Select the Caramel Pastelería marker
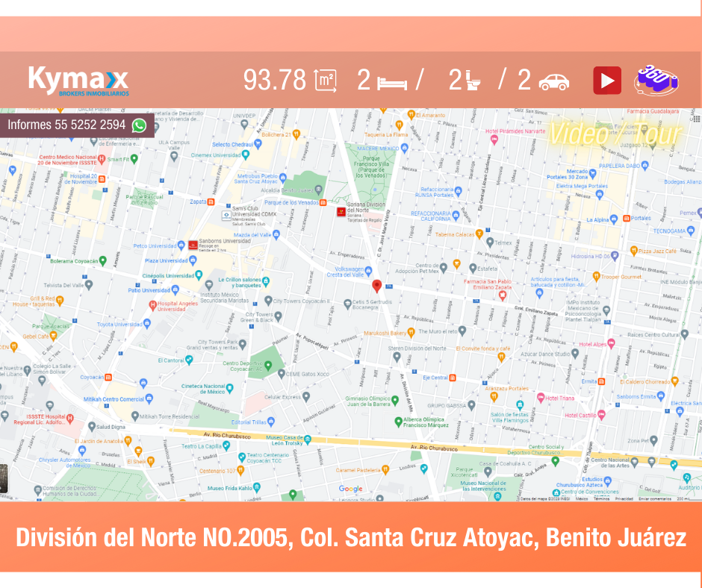 coord(385,469)
